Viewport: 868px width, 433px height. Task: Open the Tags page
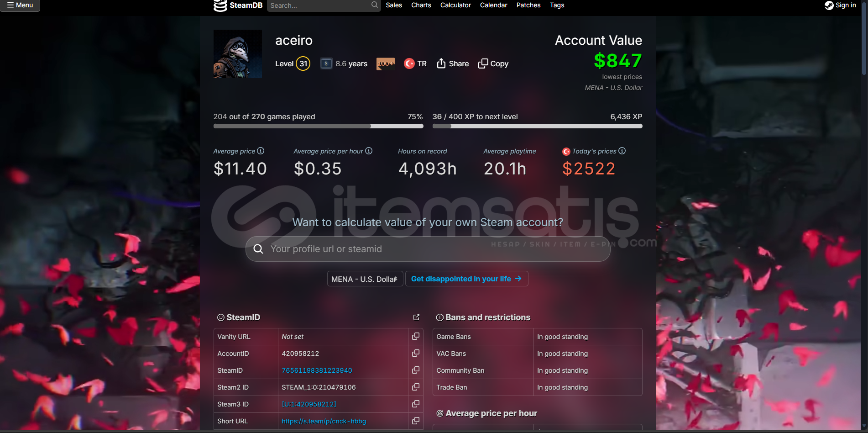(557, 5)
